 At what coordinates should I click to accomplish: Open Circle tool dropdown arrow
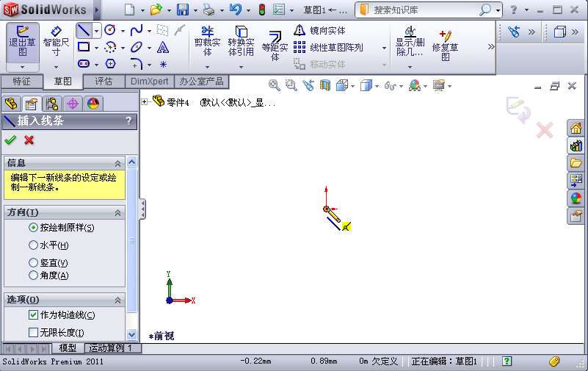point(123,31)
